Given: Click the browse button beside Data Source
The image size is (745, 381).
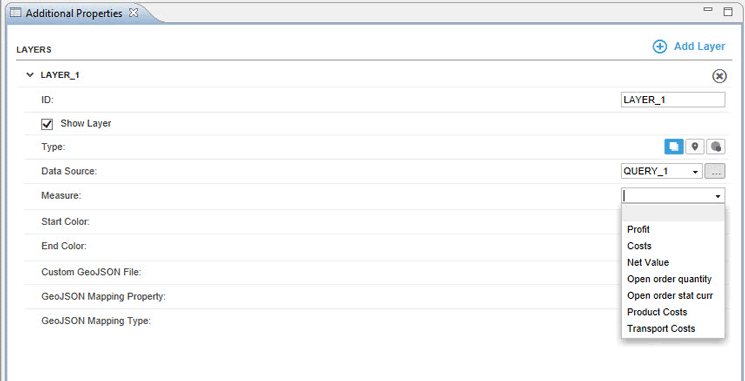Looking at the screenshot, I should [x=715, y=171].
